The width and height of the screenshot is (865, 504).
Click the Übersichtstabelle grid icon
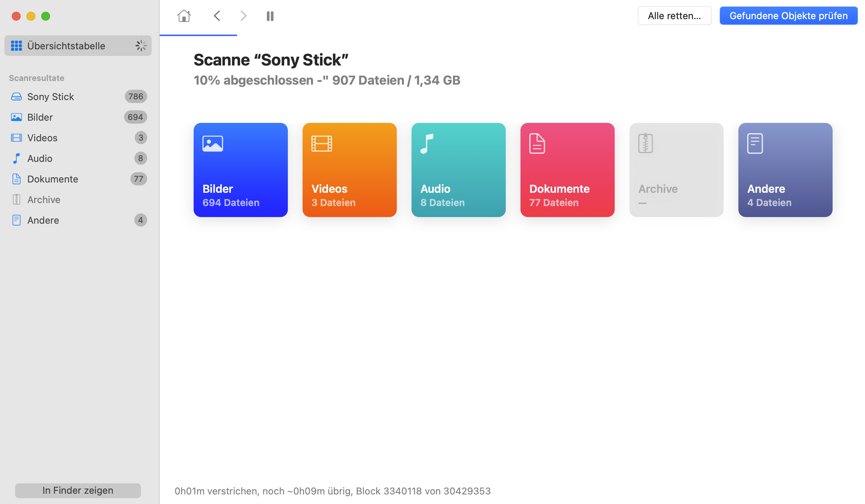coord(15,45)
